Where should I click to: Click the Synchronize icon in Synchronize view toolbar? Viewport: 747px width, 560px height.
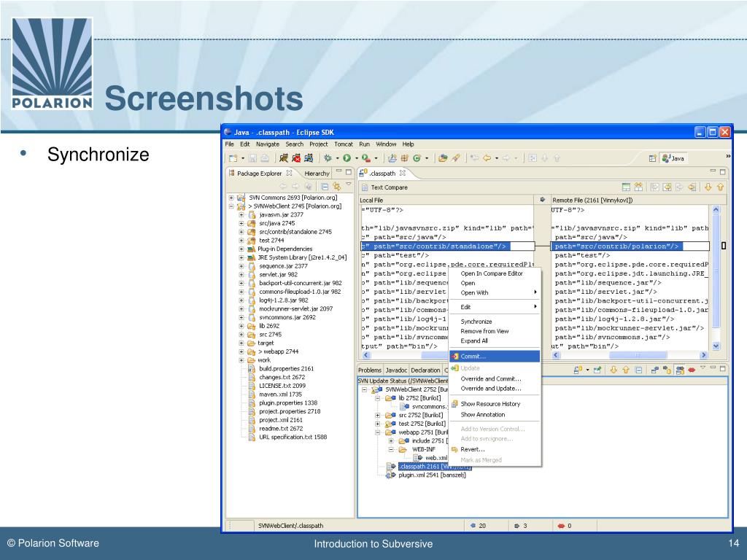[578, 370]
